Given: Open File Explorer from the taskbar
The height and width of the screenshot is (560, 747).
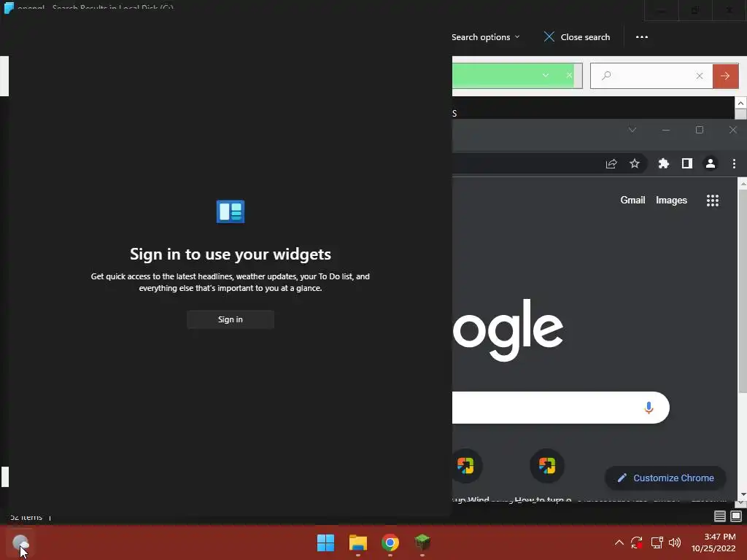Looking at the screenshot, I should (357, 542).
